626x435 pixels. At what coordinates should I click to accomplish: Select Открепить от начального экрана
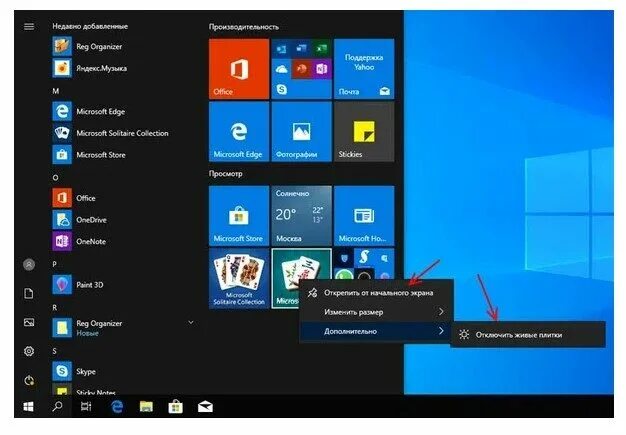click(376, 293)
